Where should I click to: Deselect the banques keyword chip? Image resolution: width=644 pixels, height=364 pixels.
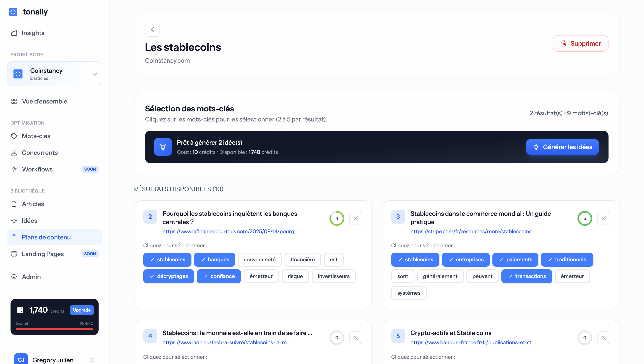tap(214, 260)
